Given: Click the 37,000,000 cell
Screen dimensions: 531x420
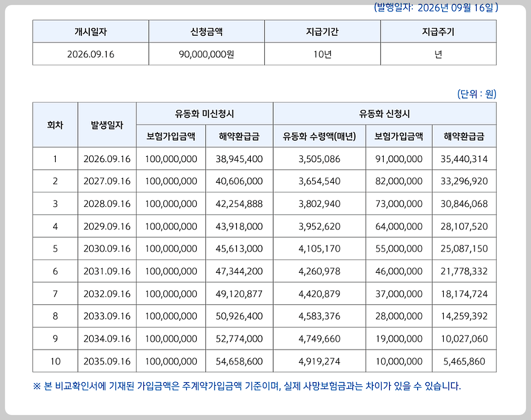Looking at the screenshot, I should [399, 294].
